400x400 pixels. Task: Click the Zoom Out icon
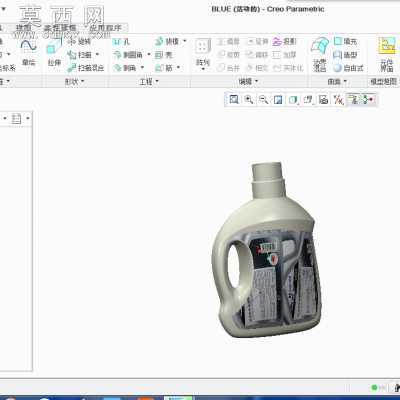point(263,99)
